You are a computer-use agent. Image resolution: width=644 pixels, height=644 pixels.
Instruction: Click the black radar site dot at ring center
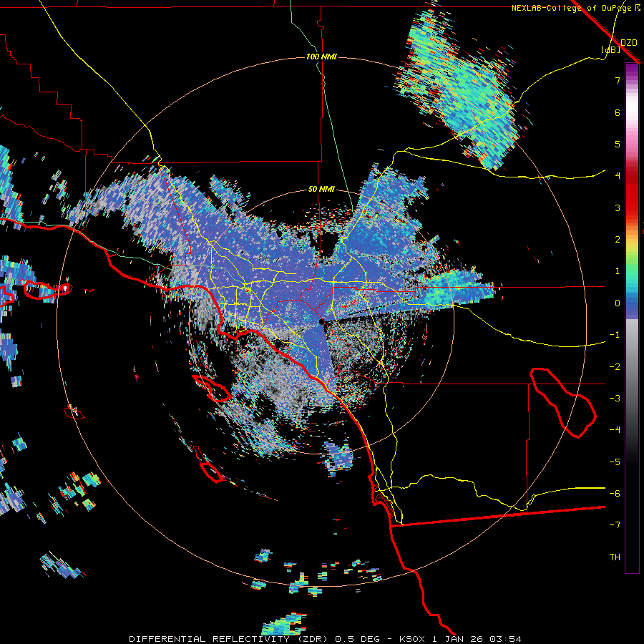[321, 322]
